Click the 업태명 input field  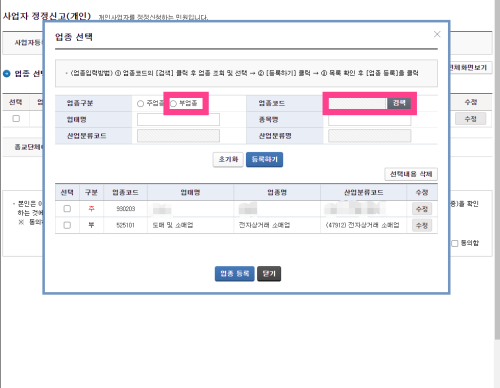click(x=178, y=120)
